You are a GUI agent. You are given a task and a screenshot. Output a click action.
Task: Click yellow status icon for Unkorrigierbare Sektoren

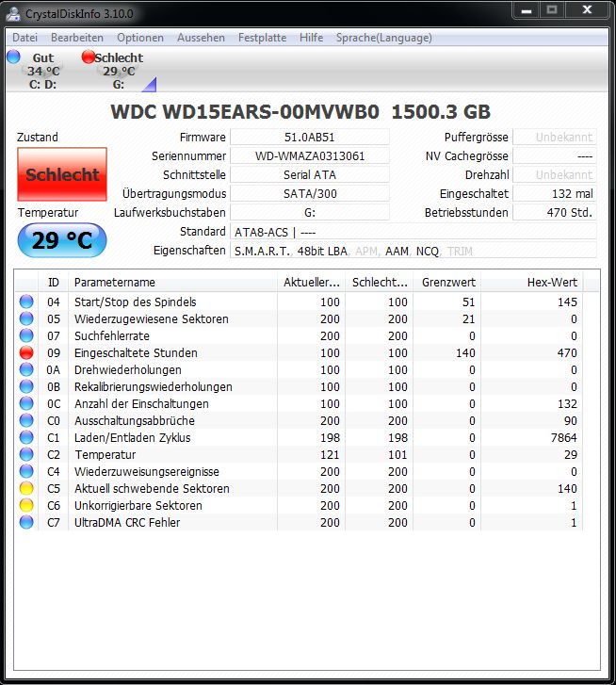(x=26, y=505)
